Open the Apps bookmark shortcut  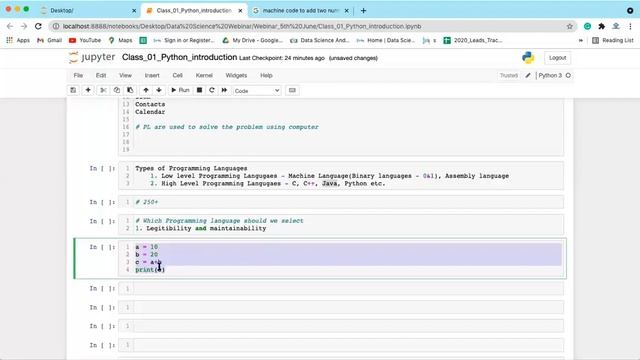18,40
